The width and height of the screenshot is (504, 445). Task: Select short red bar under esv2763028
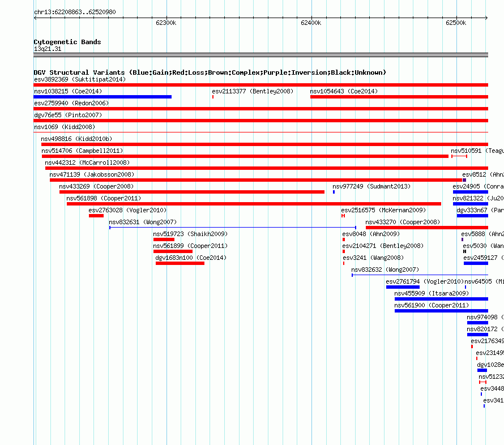[96, 216]
